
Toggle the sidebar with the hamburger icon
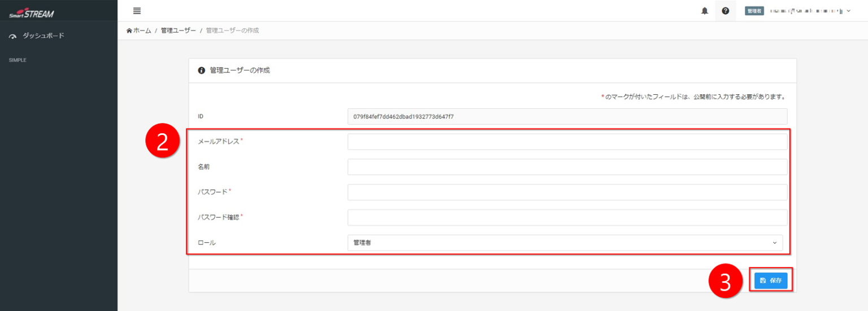(137, 11)
